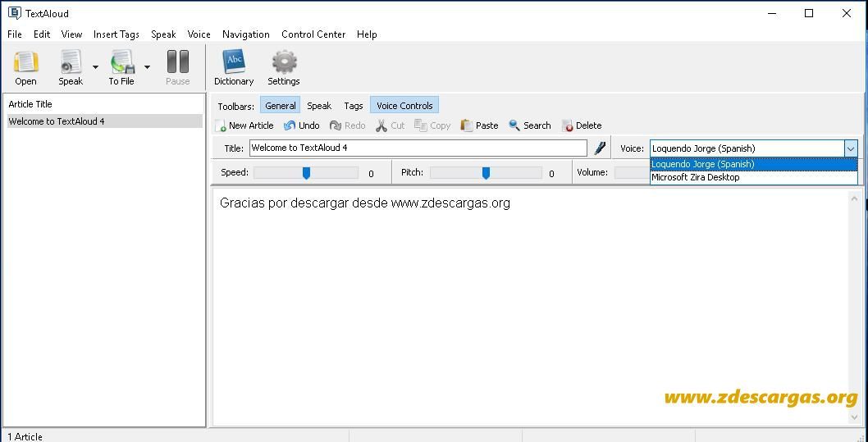Minimize the TextAloud window
The image size is (868, 442).
(x=771, y=13)
